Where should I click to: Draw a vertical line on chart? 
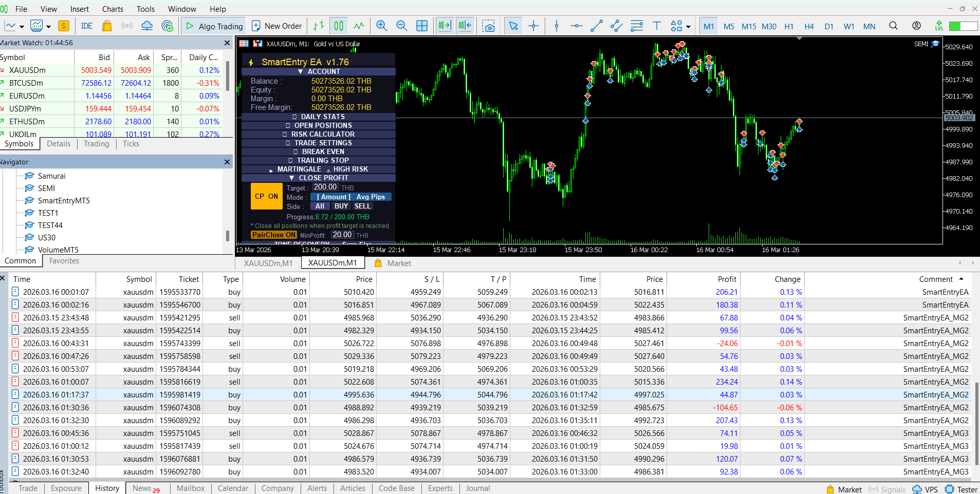click(556, 26)
